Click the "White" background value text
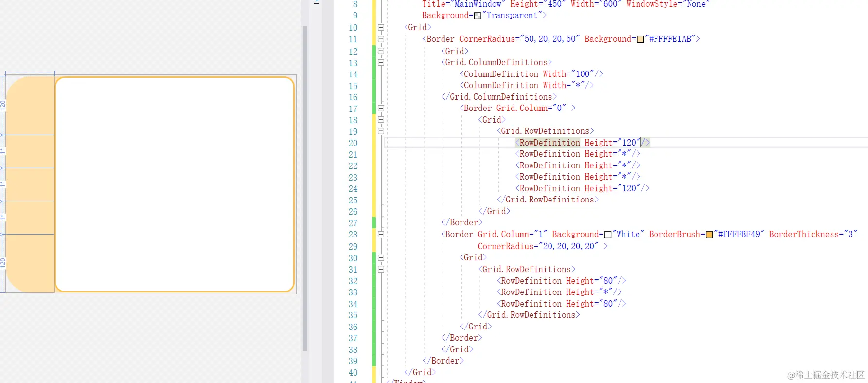This screenshot has height=383, width=868. [628, 234]
